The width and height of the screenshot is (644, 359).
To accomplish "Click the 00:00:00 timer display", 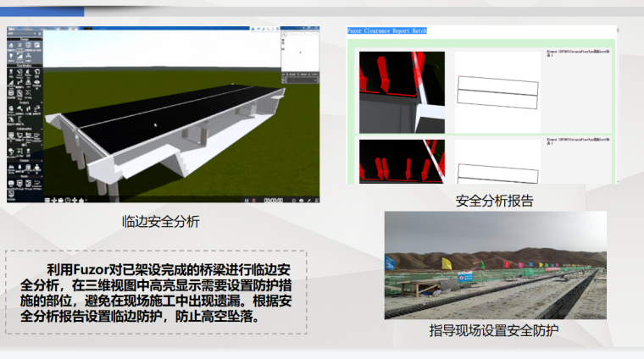I will pos(272,201).
